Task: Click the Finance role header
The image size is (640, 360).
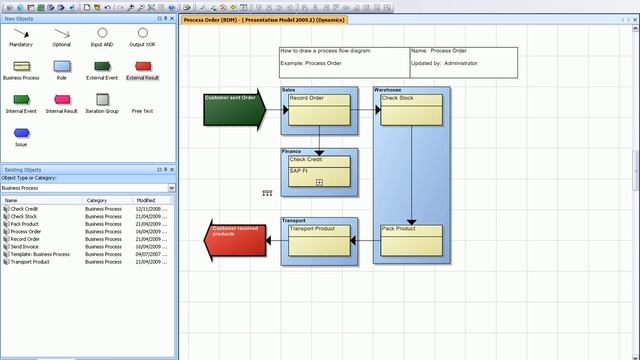Action: coord(291,151)
